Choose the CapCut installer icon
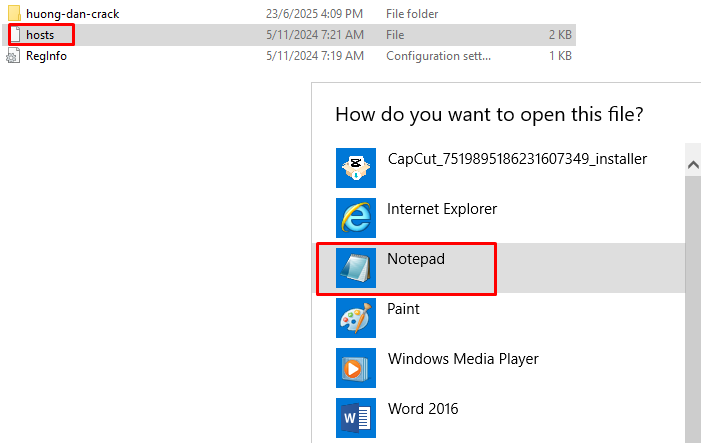This screenshot has height=443, width=701. click(356, 168)
